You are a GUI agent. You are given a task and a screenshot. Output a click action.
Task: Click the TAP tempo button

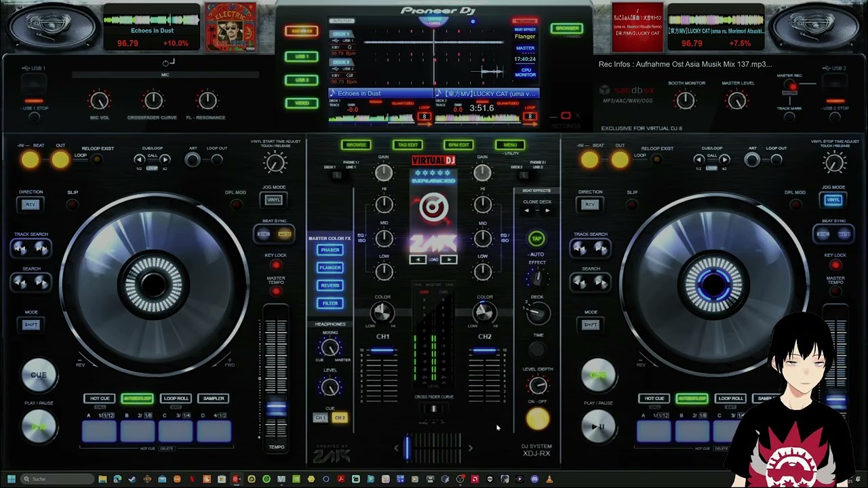pyautogui.click(x=536, y=239)
